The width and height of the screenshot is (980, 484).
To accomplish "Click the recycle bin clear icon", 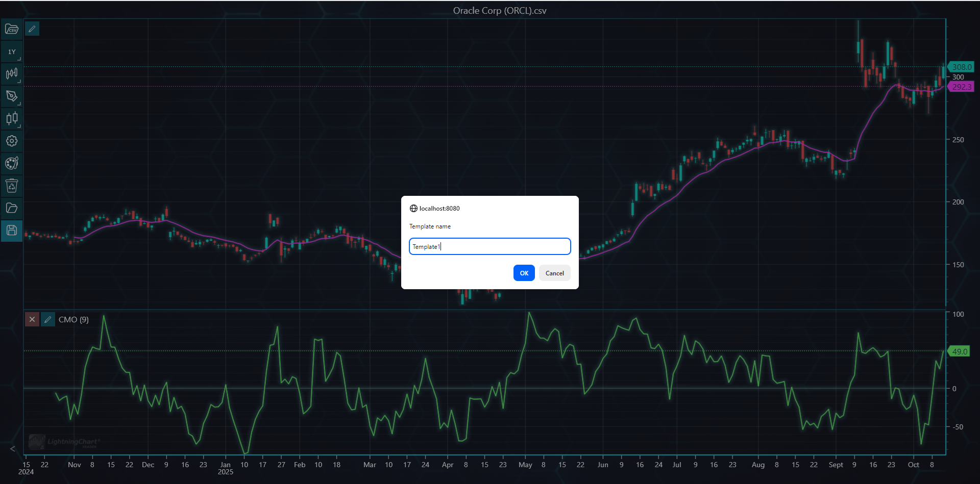I will coord(12,186).
